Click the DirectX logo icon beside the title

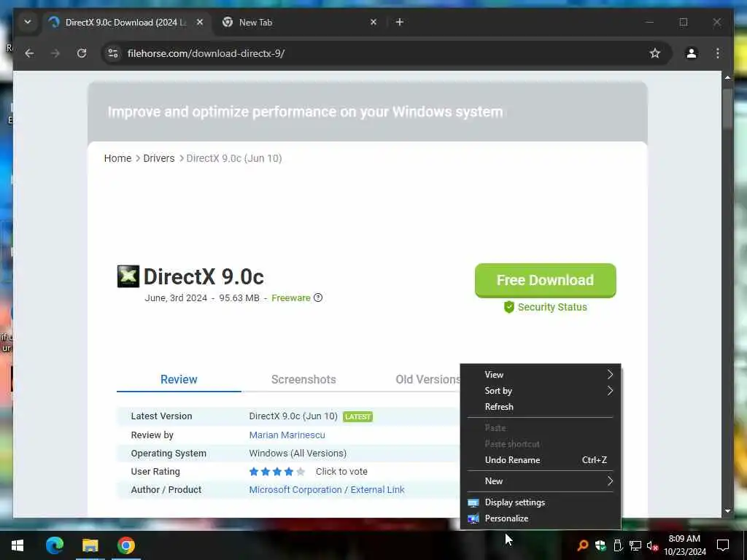(x=128, y=276)
